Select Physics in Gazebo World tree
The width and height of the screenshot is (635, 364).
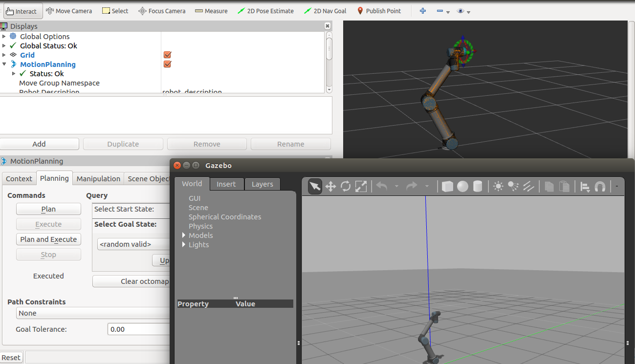pos(200,226)
